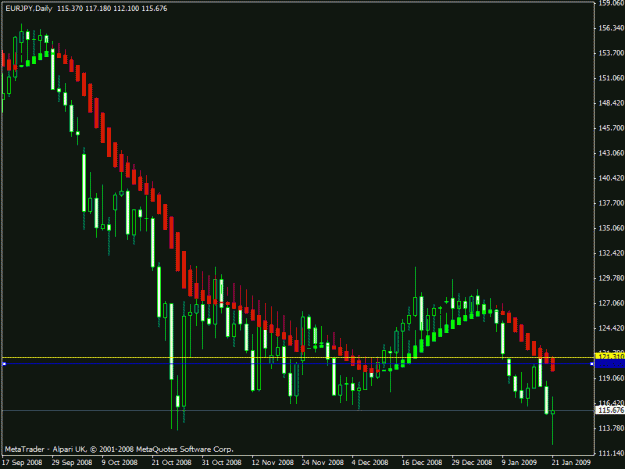Click the EURJPY,Daily chart title

tap(29, 8)
